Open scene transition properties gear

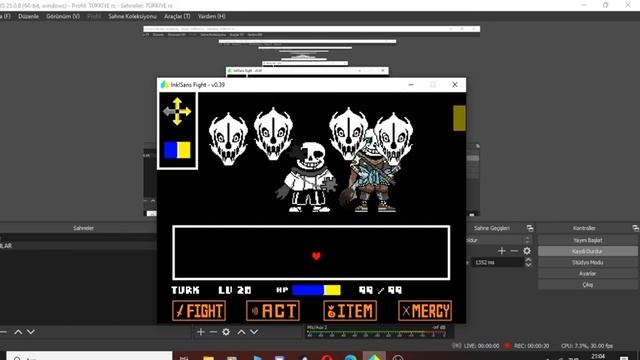[527, 251]
